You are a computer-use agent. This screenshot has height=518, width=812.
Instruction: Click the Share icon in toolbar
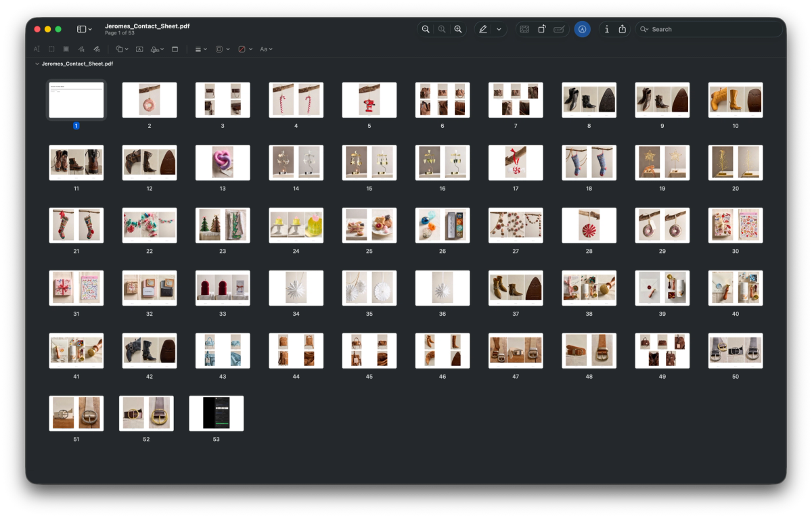click(623, 29)
